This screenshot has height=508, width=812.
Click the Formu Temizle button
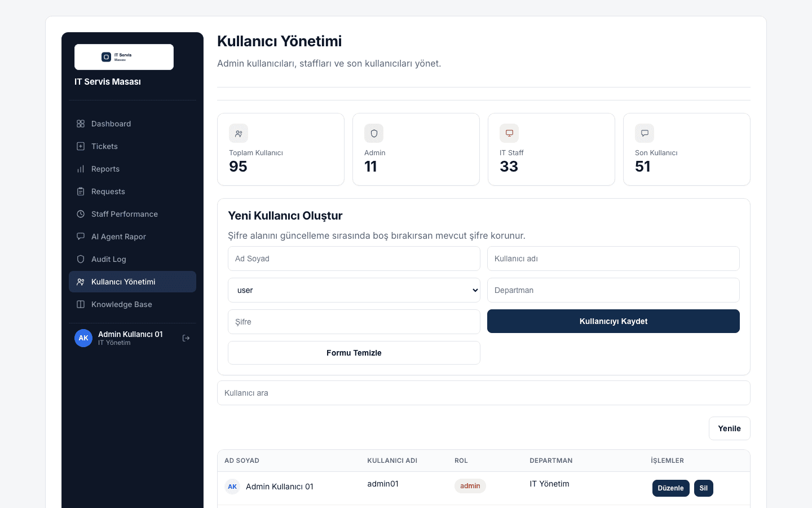pyautogui.click(x=354, y=353)
